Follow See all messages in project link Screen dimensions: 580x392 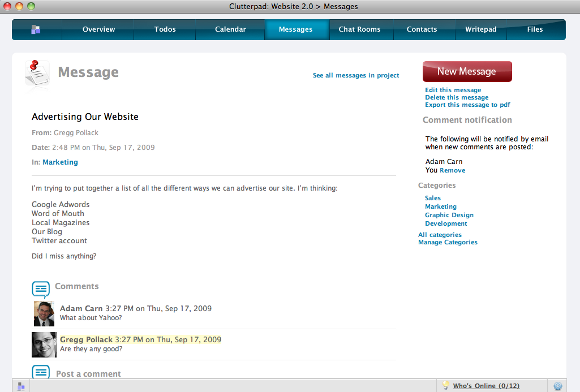coord(356,75)
